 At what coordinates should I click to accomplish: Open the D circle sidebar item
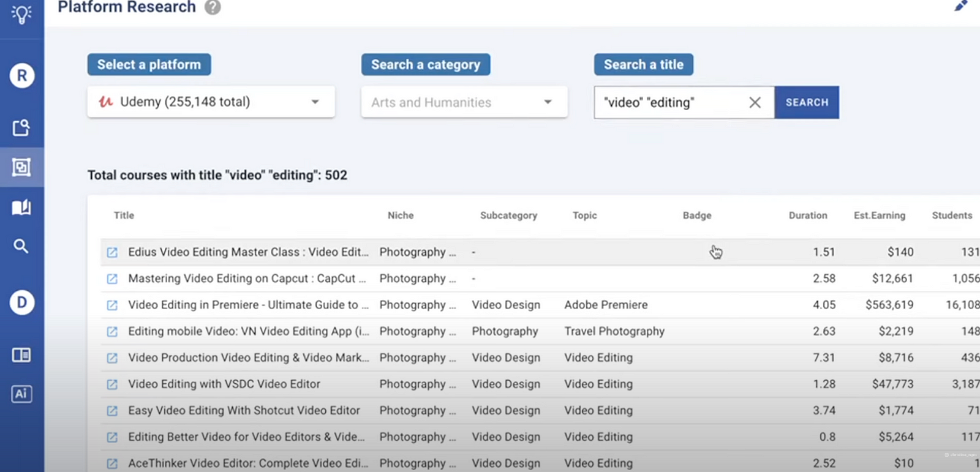click(21, 302)
